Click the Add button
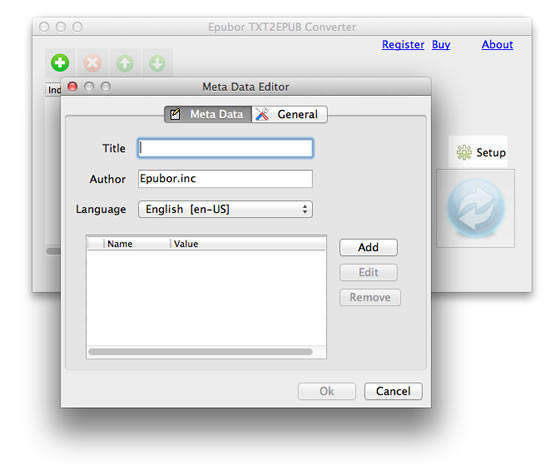 click(368, 247)
